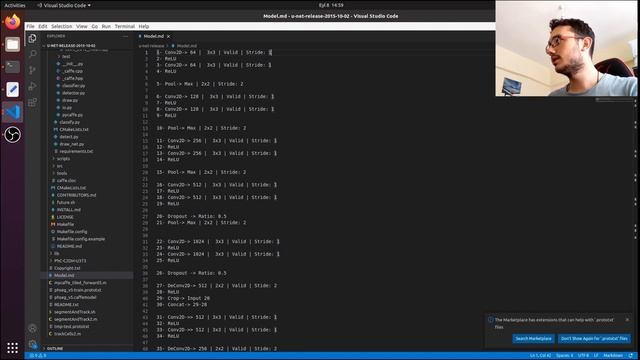Open the Go menu

tap(95, 26)
